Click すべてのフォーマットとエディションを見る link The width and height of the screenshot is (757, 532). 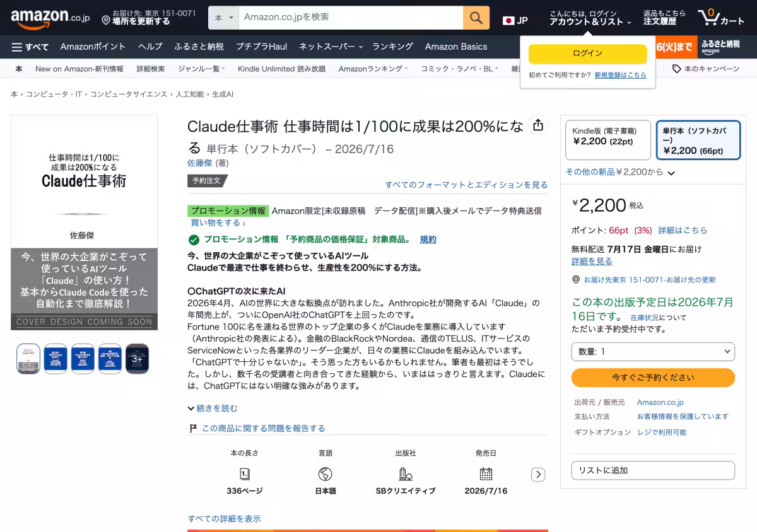[x=466, y=185]
